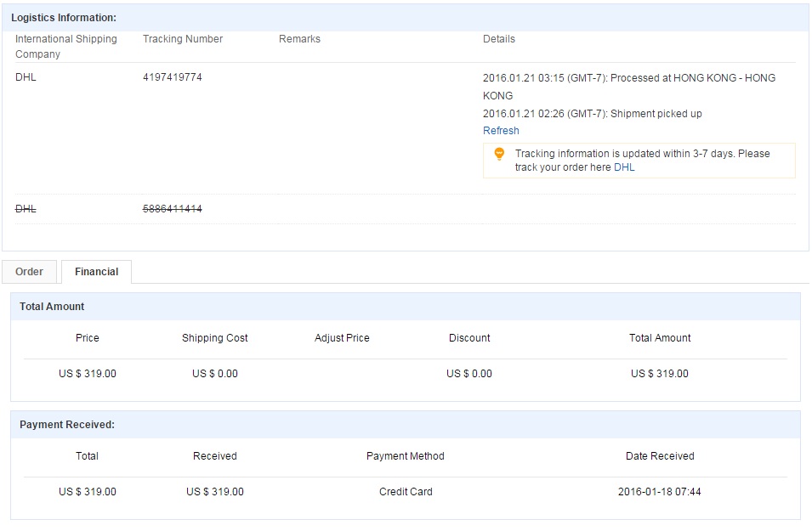This screenshot has width=812, height=531.
Task: Click the Refresh link under tracking details
Action: click(x=501, y=131)
